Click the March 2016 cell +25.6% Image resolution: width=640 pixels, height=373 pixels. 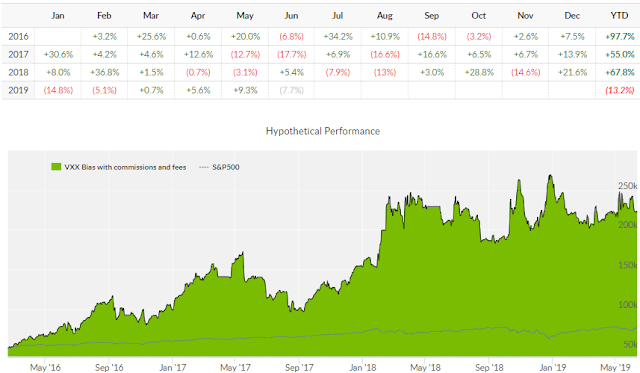click(x=151, y=36)
